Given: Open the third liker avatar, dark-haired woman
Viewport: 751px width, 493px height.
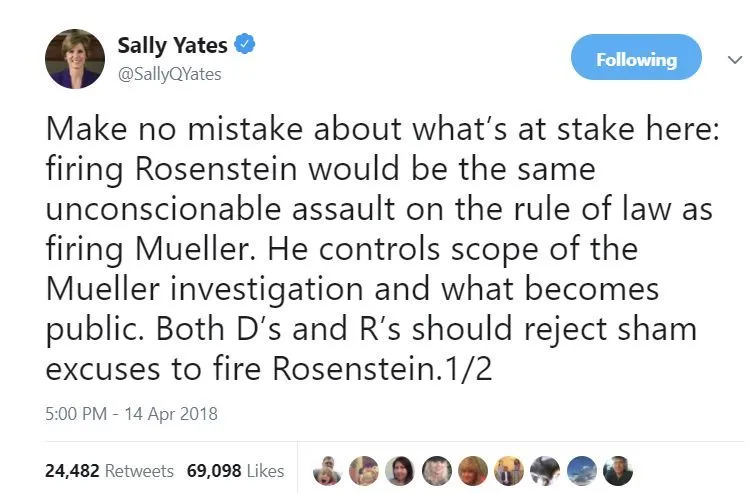Looking at the screenshot, I should tap(400, 470).
